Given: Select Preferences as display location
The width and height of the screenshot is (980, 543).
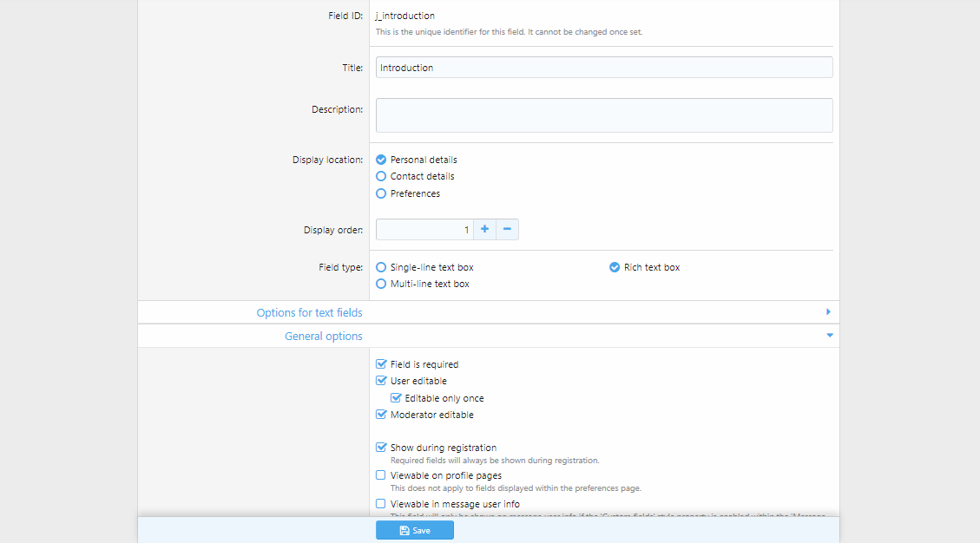Looking at the screenshot, I should 381,193.
